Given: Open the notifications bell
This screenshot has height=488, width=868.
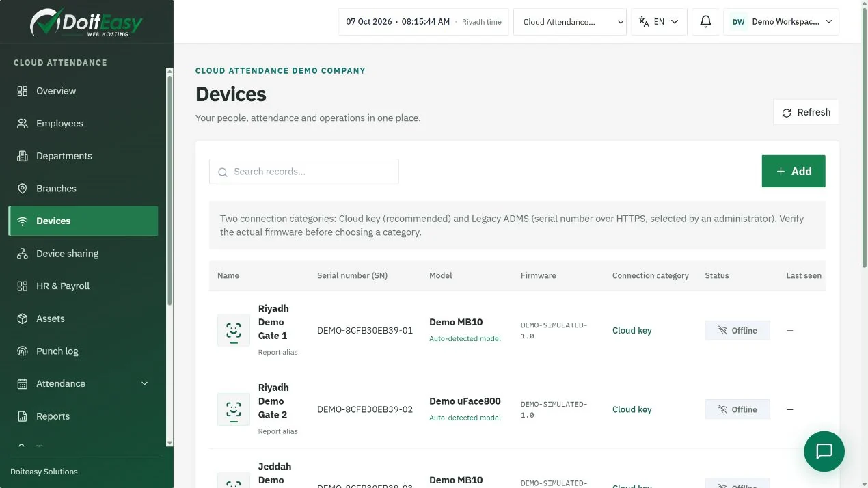Looking at the screenshot, I should pyautogui.click(x=706, y=22).
